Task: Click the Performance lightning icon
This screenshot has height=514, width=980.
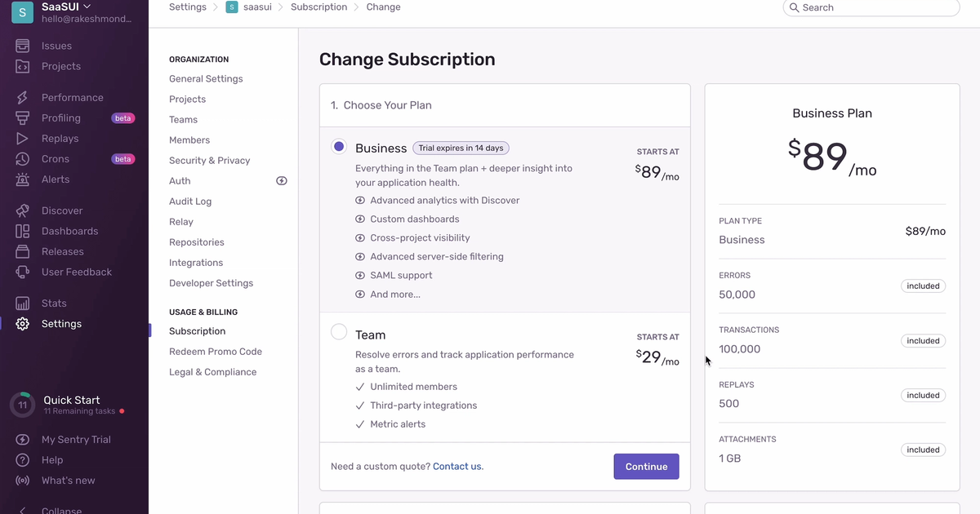Action: click(23, 97)
